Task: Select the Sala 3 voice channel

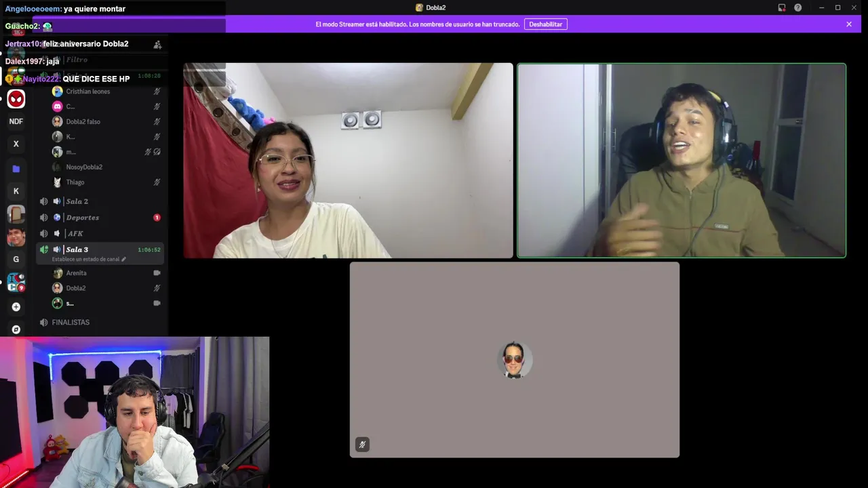Action: (100, 253)
